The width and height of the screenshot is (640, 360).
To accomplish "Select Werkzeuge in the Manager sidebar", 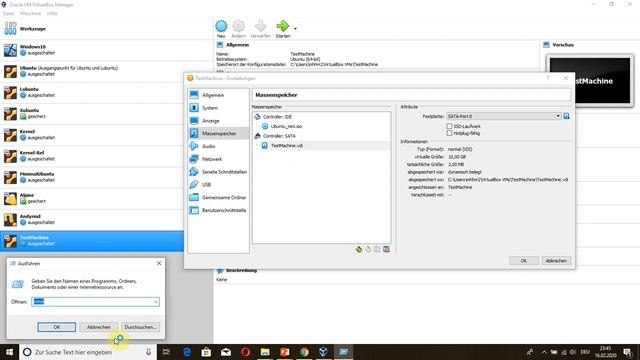I will point(106,29).
